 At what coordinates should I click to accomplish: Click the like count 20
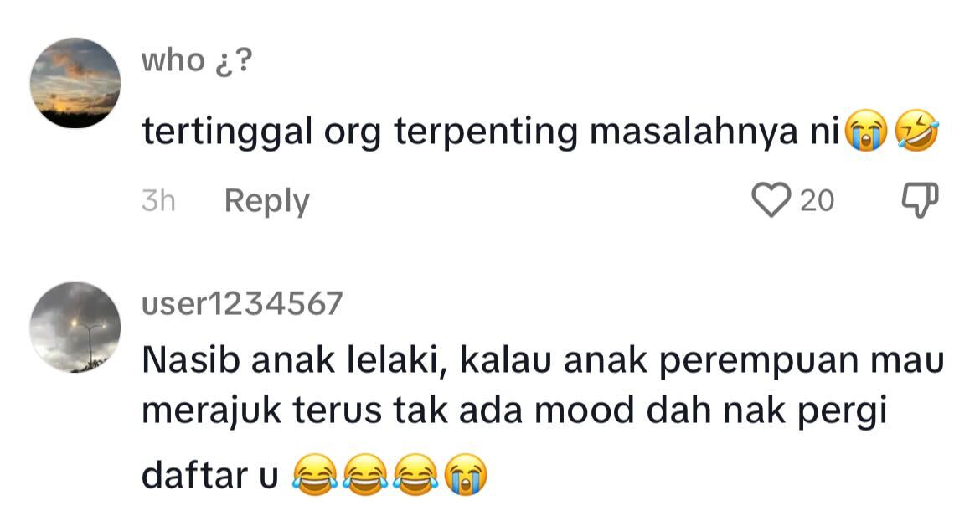click(x=817, y=201)
